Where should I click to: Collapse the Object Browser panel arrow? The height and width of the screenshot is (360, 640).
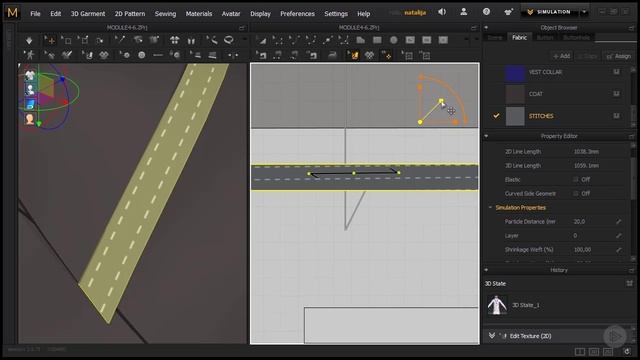486,28
